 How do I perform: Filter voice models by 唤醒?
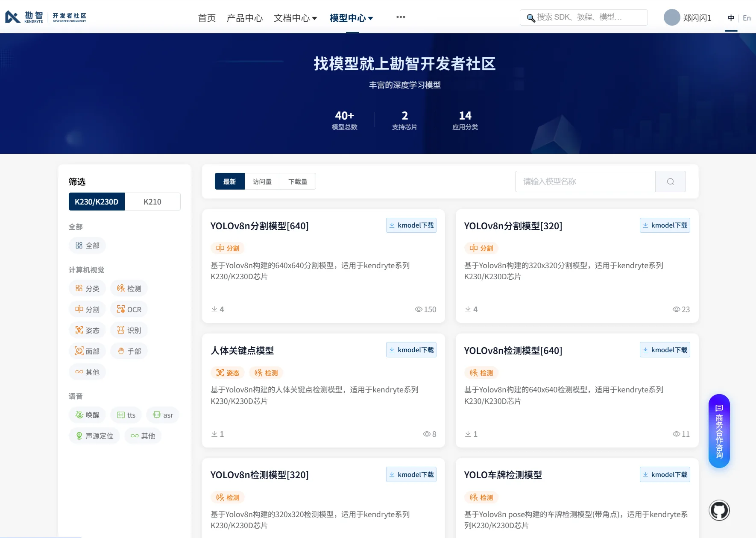pos(87,415)
